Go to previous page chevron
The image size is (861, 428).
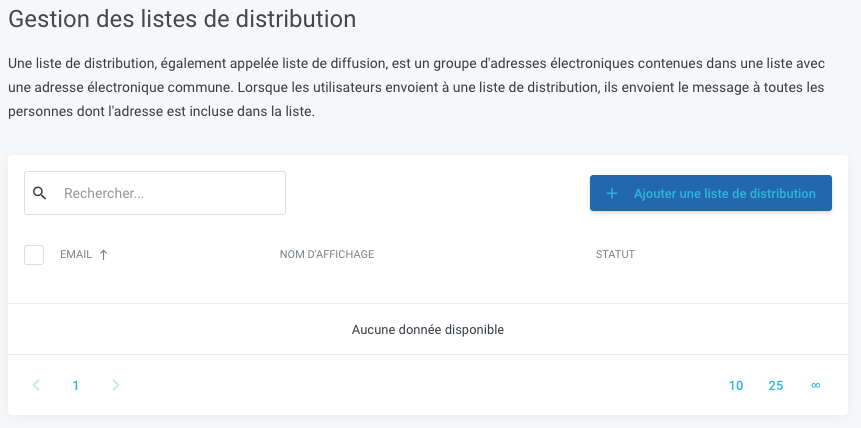tap(36, 385)
